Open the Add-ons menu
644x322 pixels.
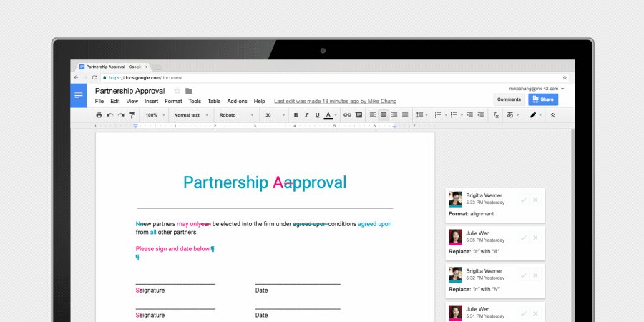238,101
